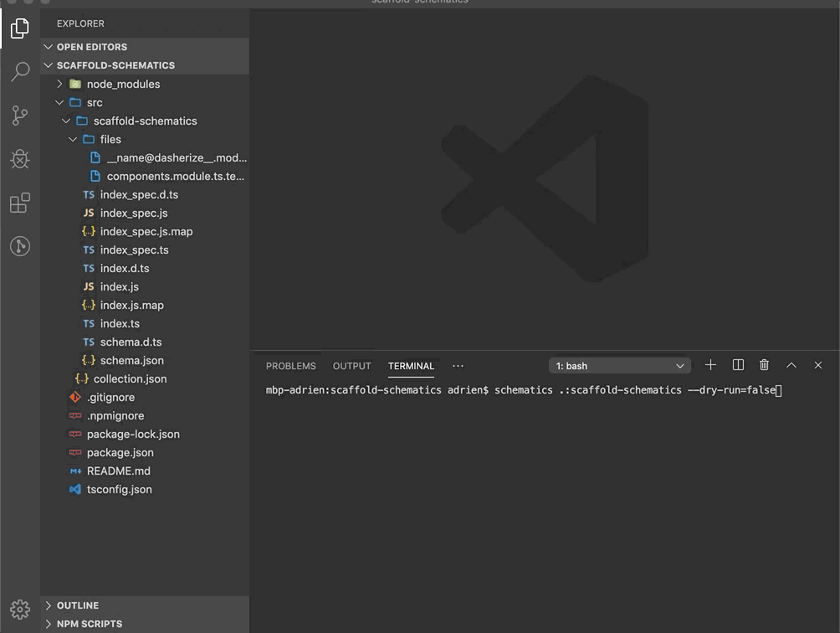Switch to the PROBLEMS tab
Screen dimensions: 840x633
[291, 366]
